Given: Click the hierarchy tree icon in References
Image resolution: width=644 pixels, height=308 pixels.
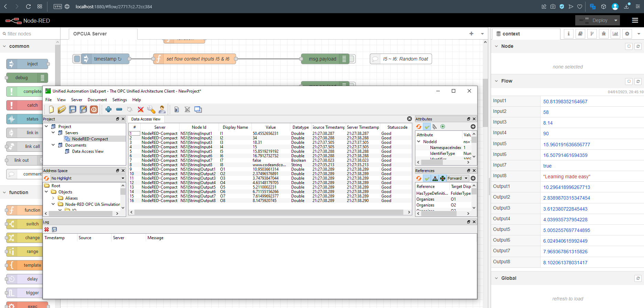Looking at the screenshot, I should tap(435, 178).
